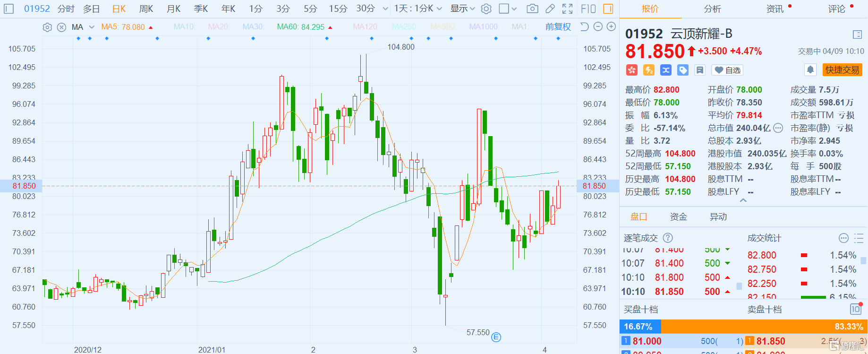
Task: Open chart settings gear in top toolbar
Action: pyautogui.click(x=486, y=9)
